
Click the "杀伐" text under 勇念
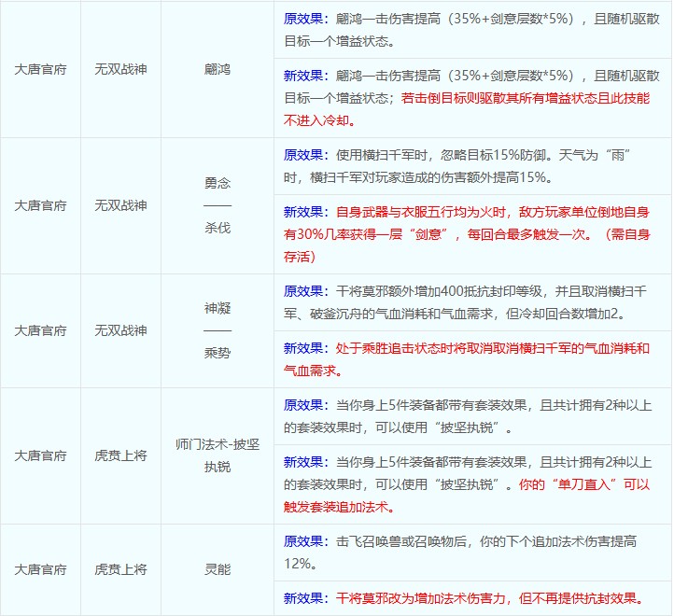point(217,227)
